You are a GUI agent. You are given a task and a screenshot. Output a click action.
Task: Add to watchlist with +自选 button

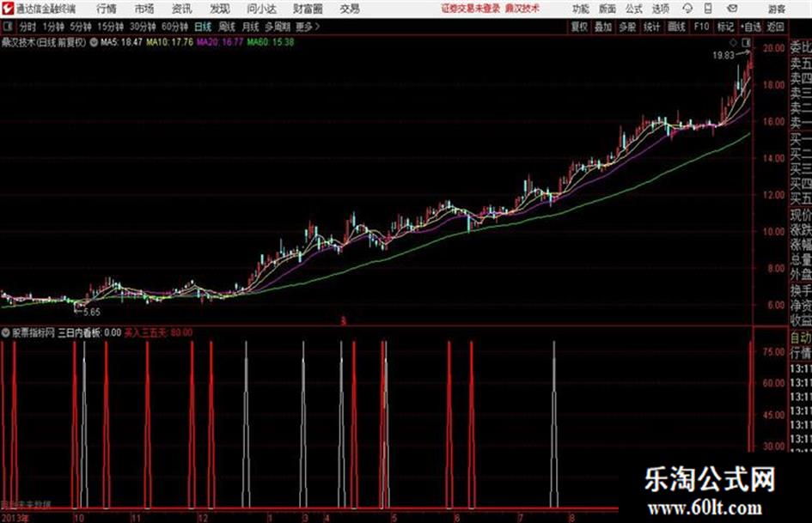(x=750, y=27)
